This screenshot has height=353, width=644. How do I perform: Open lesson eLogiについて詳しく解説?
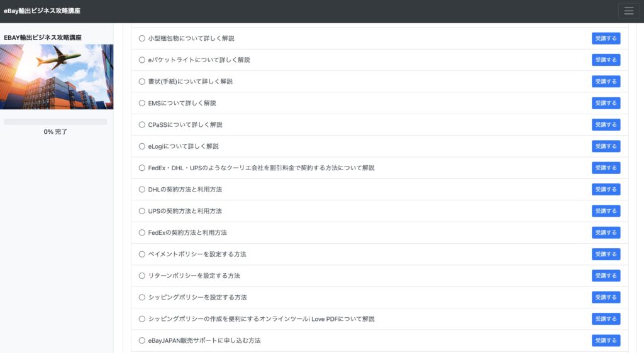[x=183, y=146]
